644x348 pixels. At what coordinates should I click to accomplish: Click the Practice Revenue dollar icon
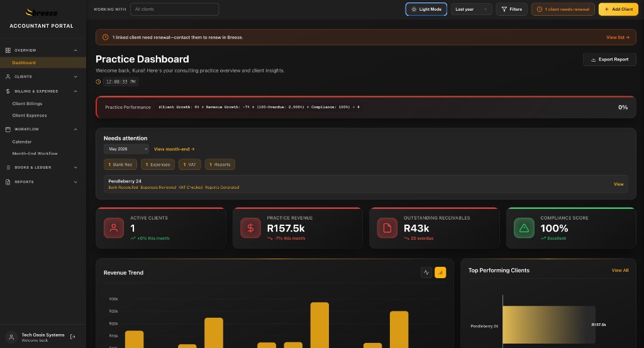click(x=250, y=228)
